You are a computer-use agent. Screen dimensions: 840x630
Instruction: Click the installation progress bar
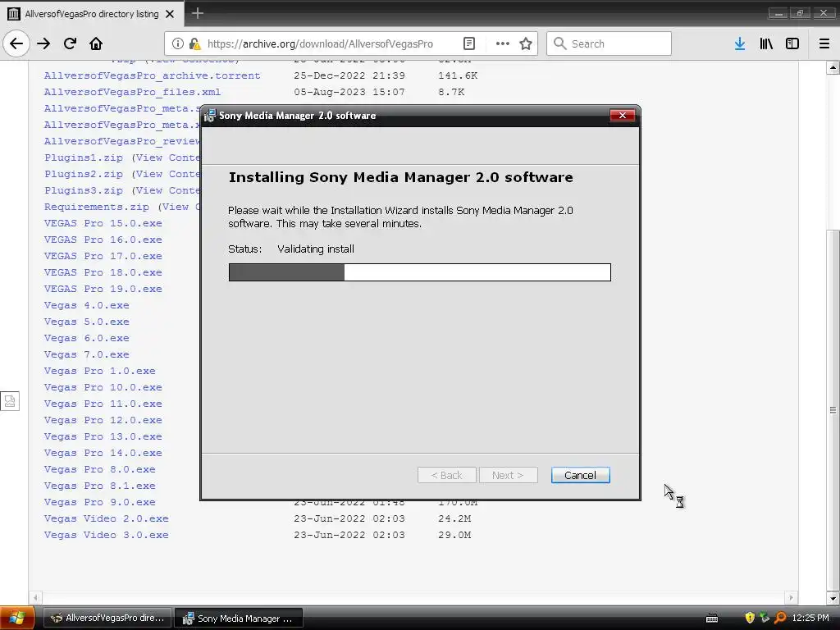point(419,272)
